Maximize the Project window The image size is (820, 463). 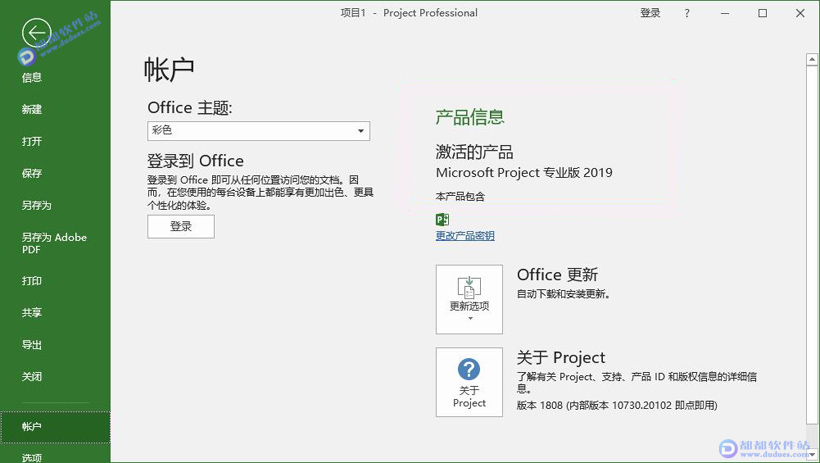coord(762,13)
